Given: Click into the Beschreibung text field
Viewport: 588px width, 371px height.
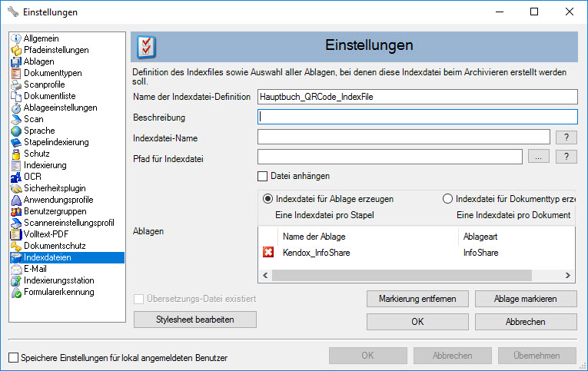Looking at the screenshot, I should click(x=417, y=118).
